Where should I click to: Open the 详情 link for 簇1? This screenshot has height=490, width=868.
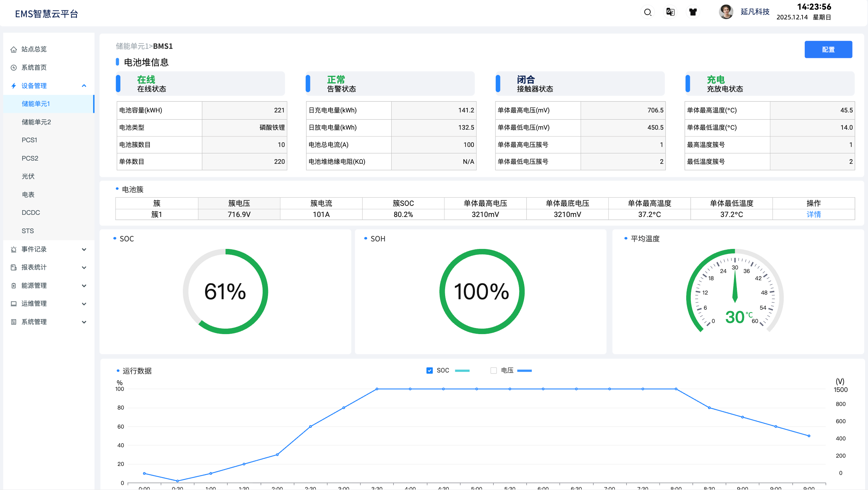[x=813, y=214]
